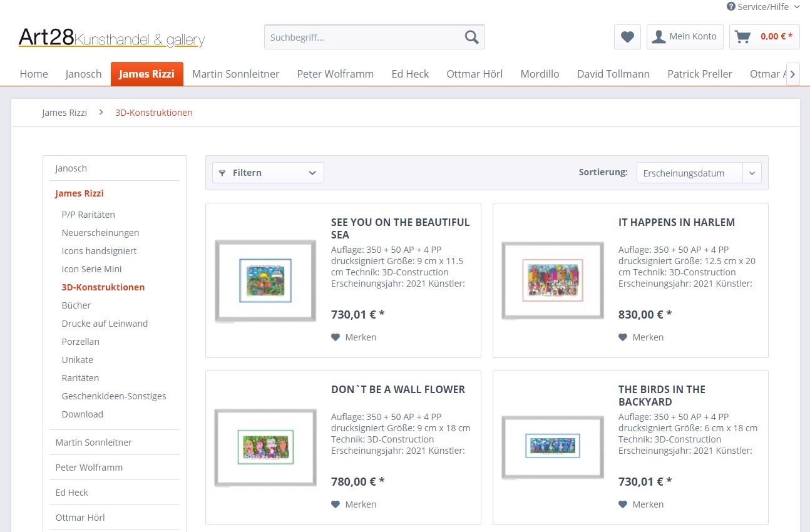Click DON`T BE A WALL FLOWER title

398,389
